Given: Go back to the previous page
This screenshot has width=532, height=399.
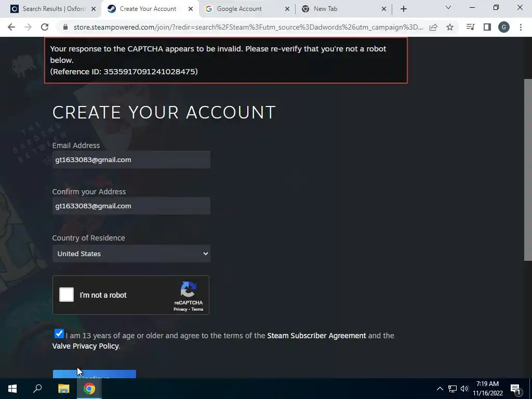Looking at the screenshot, I should pos(11,27).
